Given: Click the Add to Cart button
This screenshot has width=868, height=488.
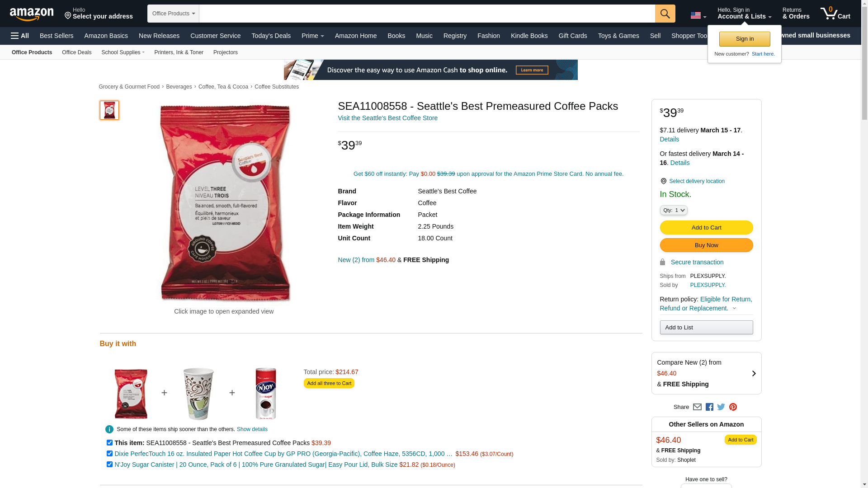Looking at the screenshot, I should 706,227.
